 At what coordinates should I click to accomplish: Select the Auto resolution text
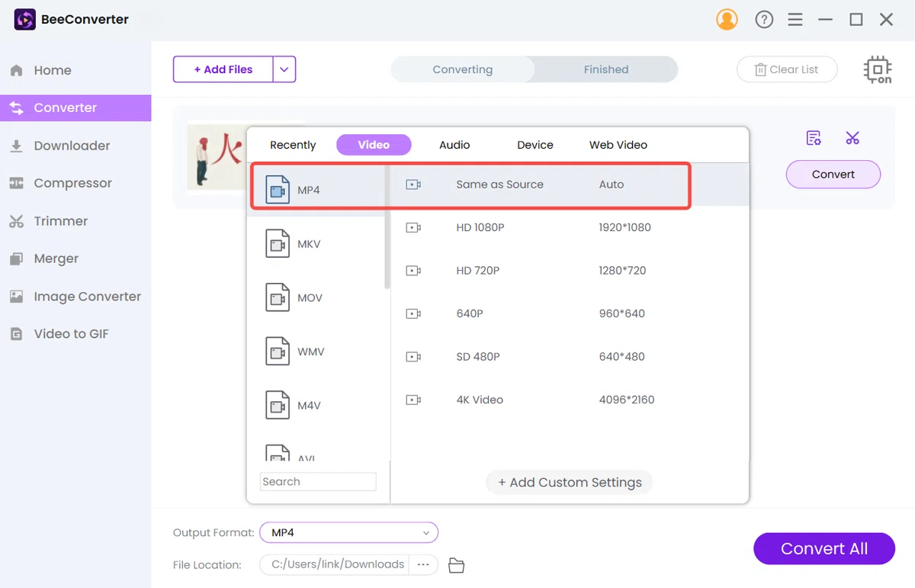pyautogui.click(x=612, y=185)
